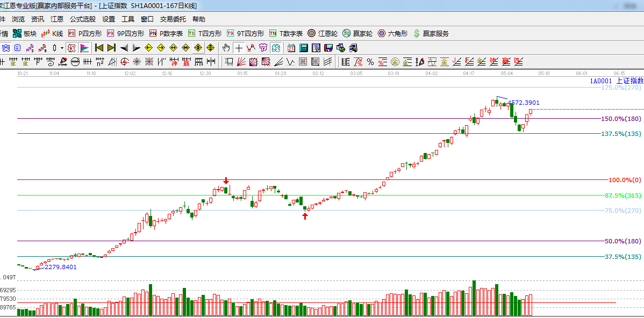Open the 设置 settings menu
Viewport: 644px width, 318px height.
click(x=109, y=19)
